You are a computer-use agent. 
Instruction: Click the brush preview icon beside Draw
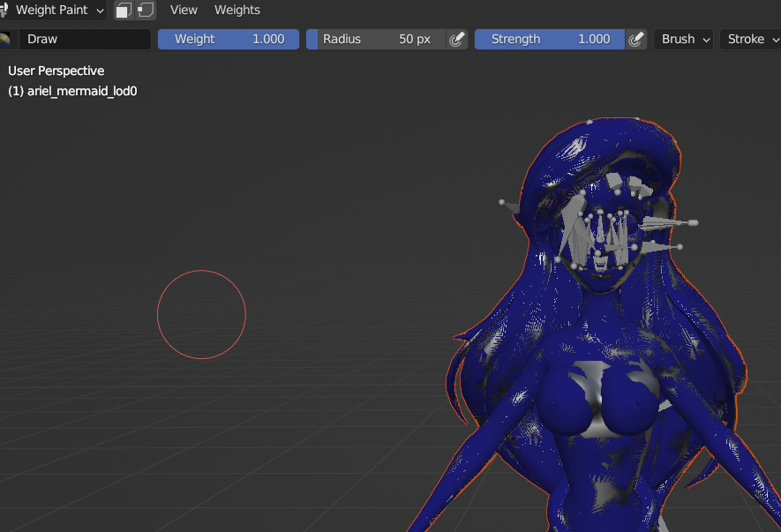tap(5, 40)
